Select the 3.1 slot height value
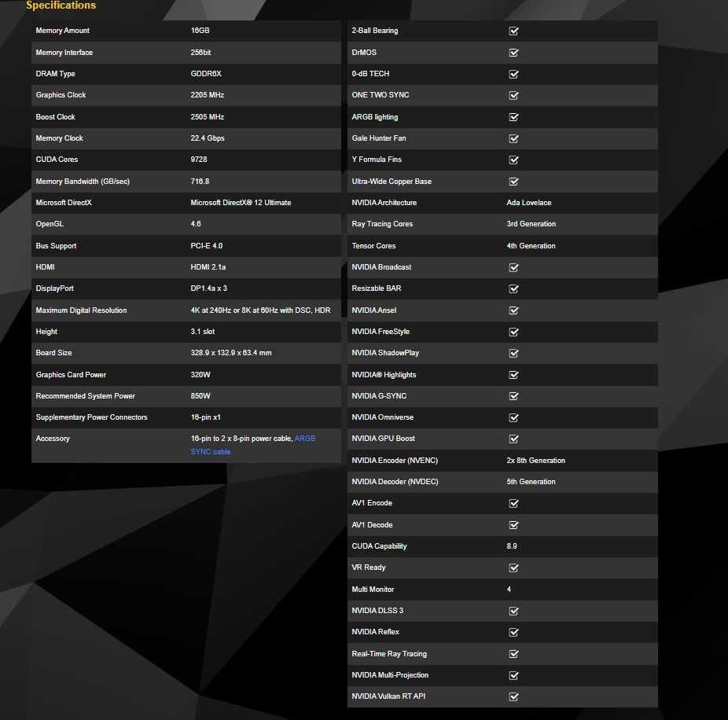The width and height of the screenshot is (728, 720). 202,332
